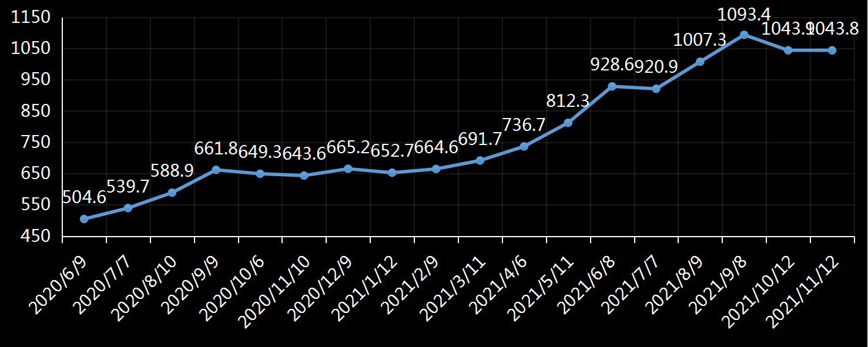Select the data marker for 661.8
Image resolution: width=868 pixels, height=347 pixels.
pyautogui.click(x=216, y=170)
